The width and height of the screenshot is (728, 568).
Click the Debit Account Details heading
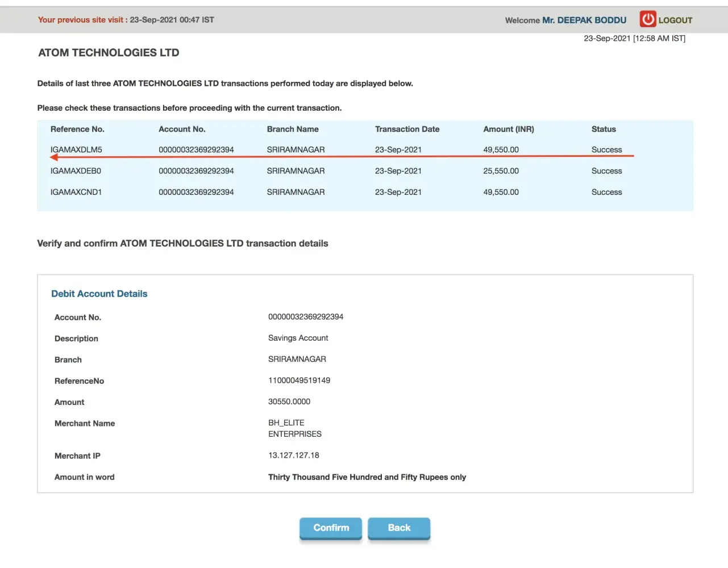tap(99, 294)
